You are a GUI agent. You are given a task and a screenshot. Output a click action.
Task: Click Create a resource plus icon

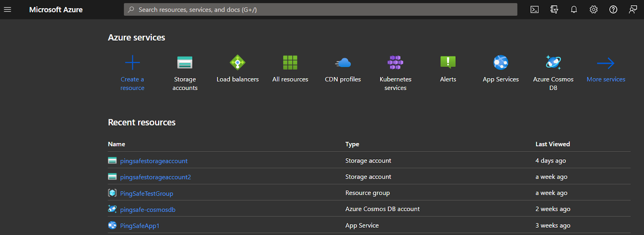[x=132, y=63]
